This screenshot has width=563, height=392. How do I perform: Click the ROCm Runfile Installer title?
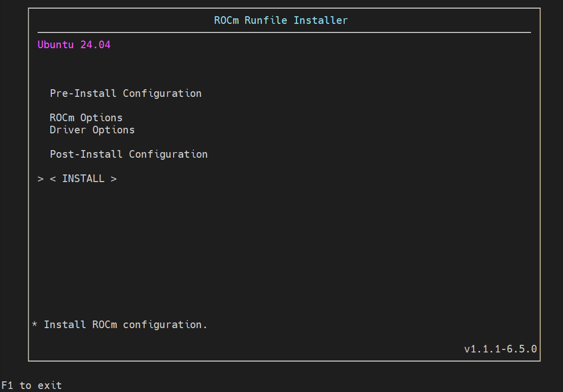click(x=281, y=20)
